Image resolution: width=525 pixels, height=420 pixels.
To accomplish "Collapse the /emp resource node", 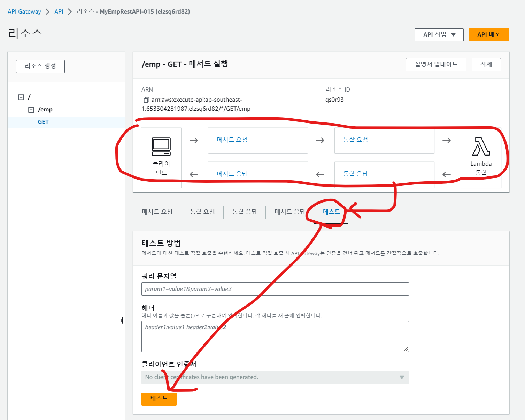I will point(31,110).
